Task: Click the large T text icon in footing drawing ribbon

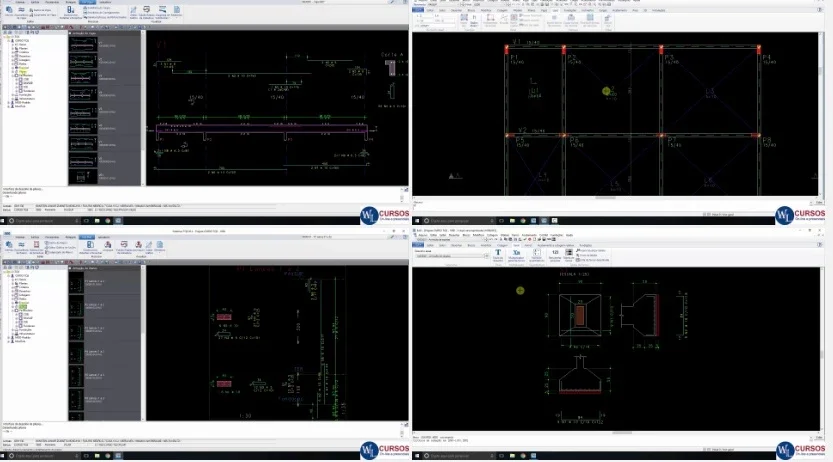Action: 498,252
